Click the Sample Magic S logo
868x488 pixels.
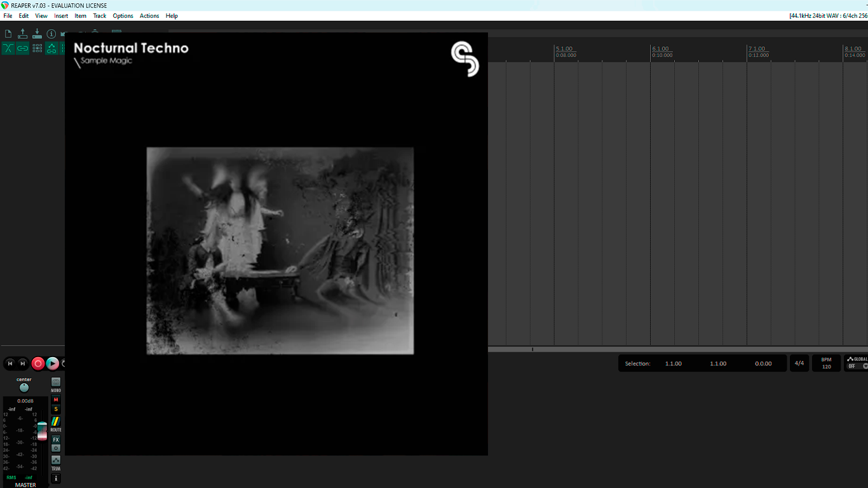(x=465, y=59)
